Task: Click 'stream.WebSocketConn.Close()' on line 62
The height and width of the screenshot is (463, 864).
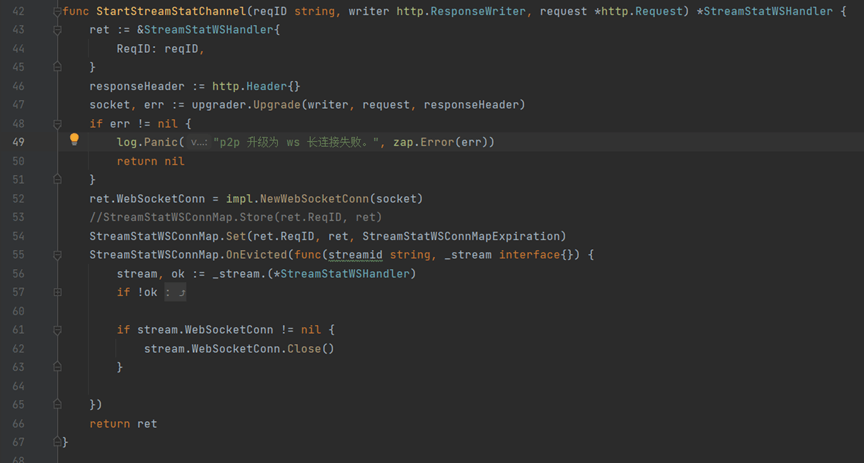Action: [x=239, y=348]
